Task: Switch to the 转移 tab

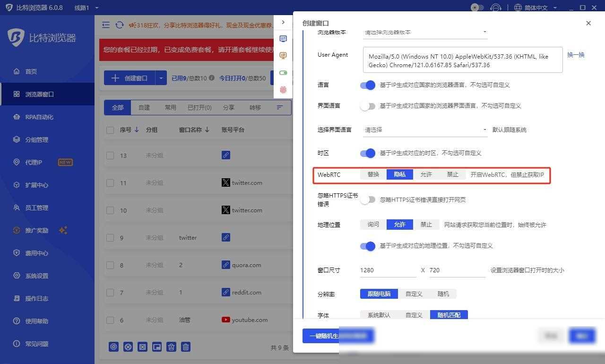Action: click(x=255, y=107)
